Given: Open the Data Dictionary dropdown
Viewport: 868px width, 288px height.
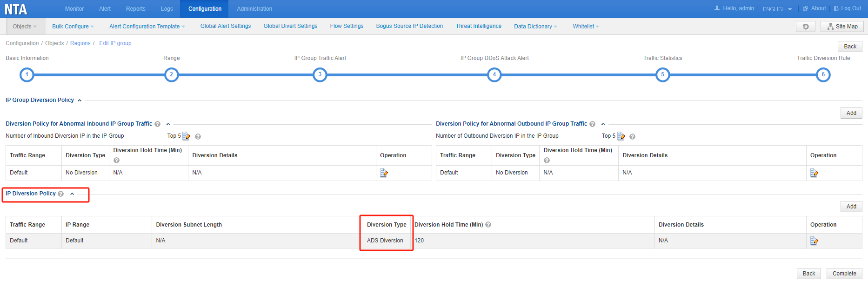Looking at the screenshot, I should (535, 27).
